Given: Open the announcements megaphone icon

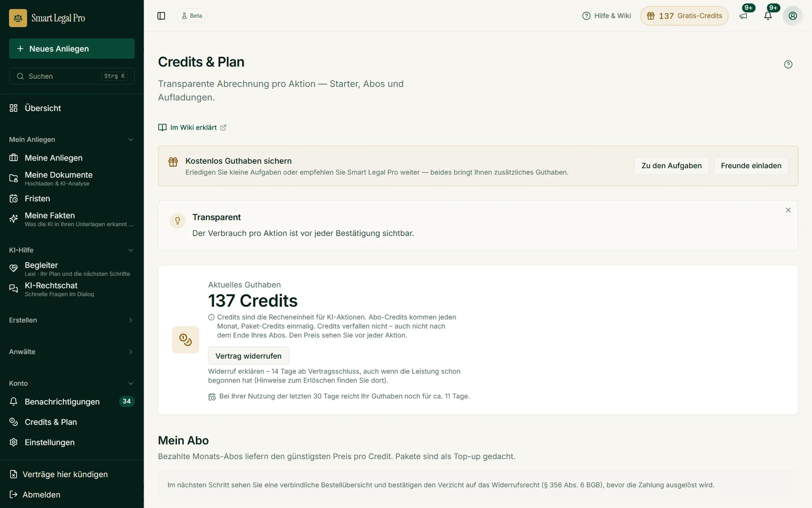Looking at the screenshot, I should [x=743, y=16].
